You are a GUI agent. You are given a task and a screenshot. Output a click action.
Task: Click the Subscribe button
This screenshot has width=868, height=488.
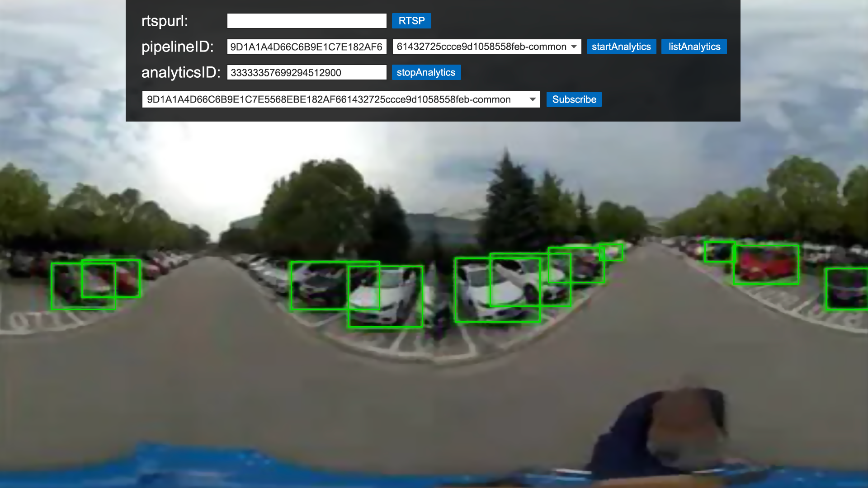[x=574, y=99]
